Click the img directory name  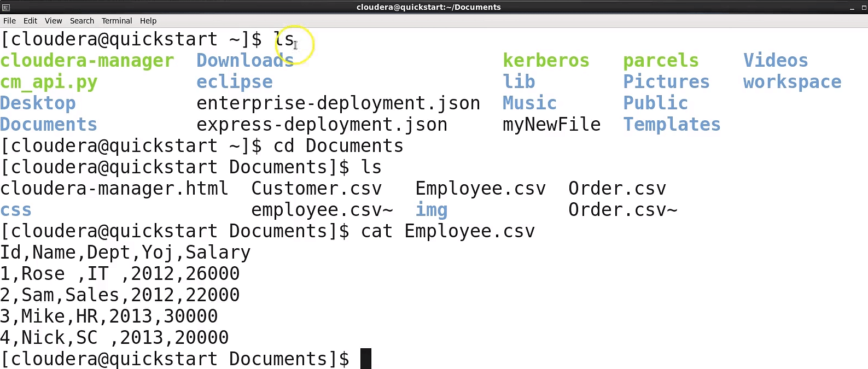[431, 210]
